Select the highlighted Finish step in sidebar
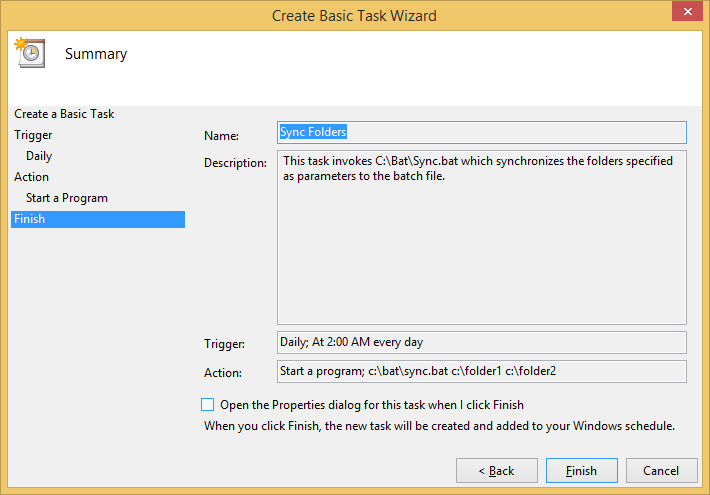Screen dimensions: 710x495 98,219
